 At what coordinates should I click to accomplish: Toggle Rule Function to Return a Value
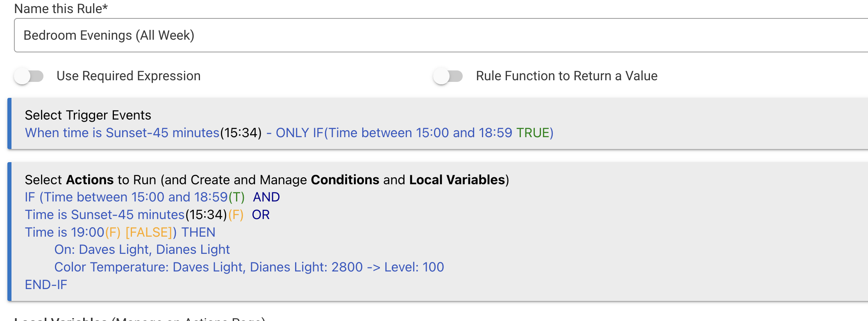tap(448, 76)
